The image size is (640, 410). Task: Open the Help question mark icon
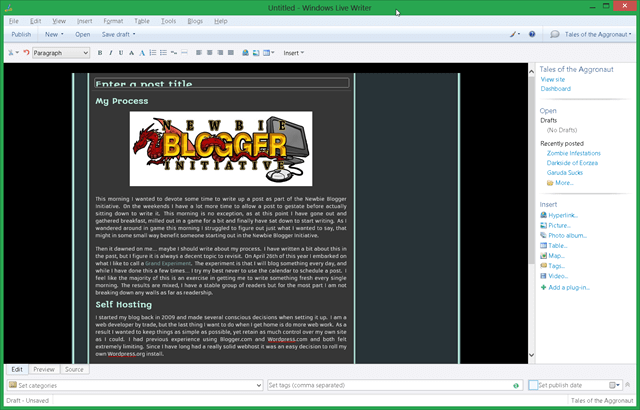click(532, 34)
